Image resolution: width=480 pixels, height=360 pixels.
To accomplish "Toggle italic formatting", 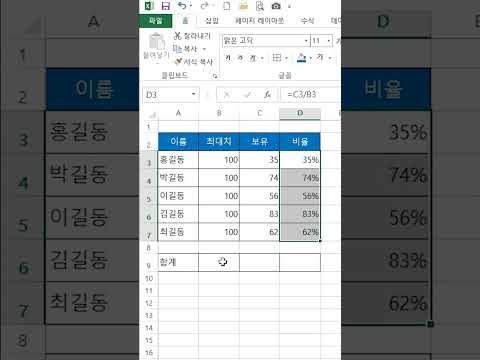I will click(x=240, y=58).
